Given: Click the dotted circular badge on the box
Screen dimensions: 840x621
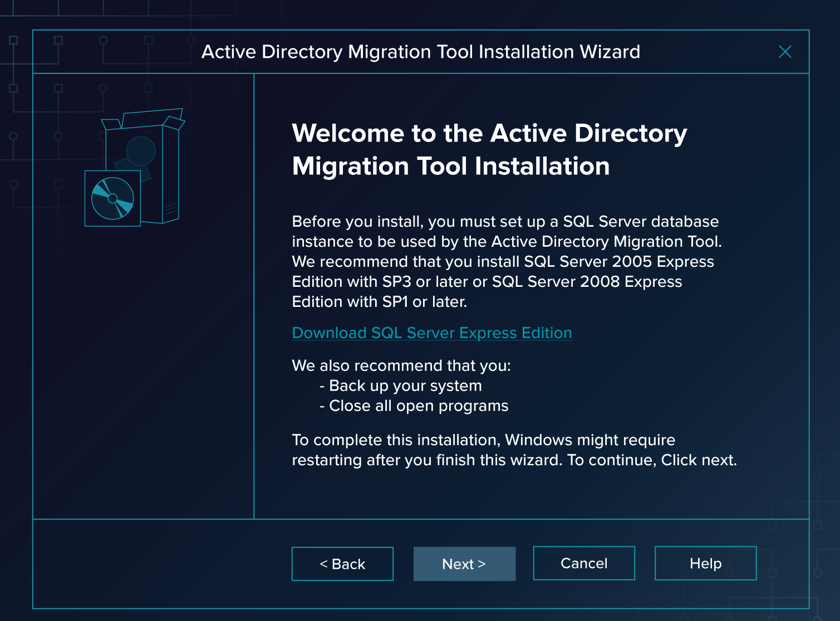Looking at the screenshot, I should [x=140, y=150].
